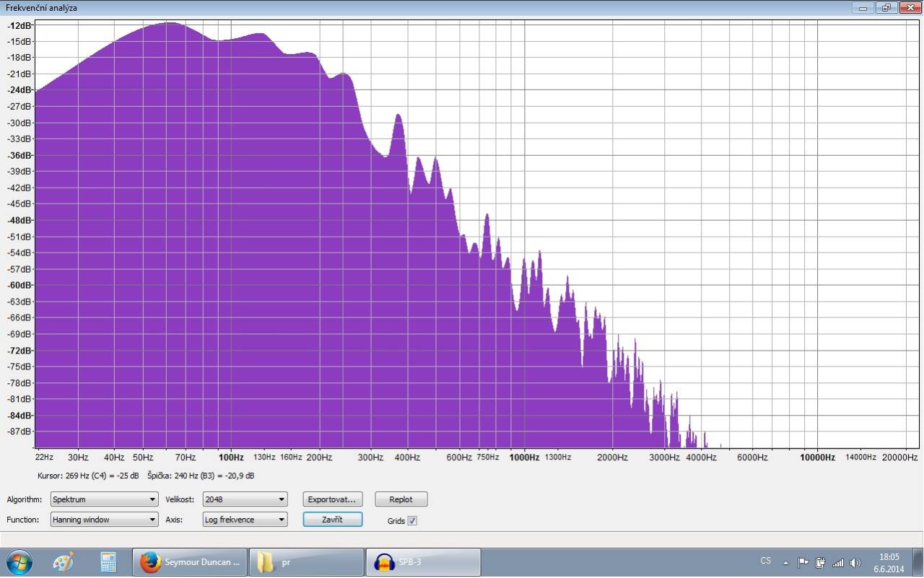
Task: Open the Axis dropdown Log frekvence
Action: (245, 520)
